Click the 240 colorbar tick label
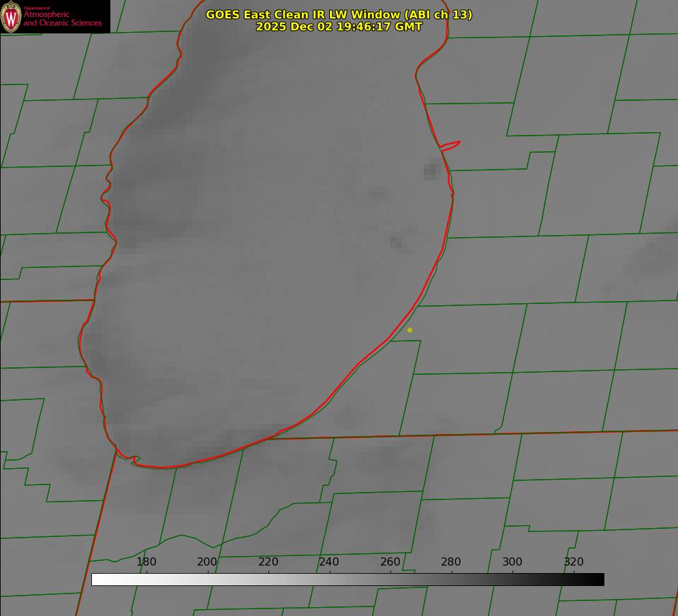This screenshot has width=678, height=616. [x=329, y=562]
